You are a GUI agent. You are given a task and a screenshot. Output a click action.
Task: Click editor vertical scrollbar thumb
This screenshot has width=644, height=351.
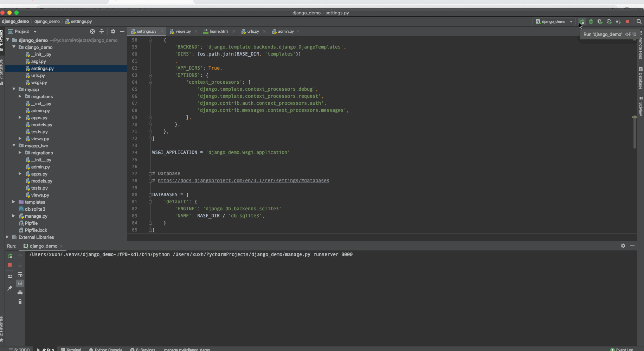point(635,132)
